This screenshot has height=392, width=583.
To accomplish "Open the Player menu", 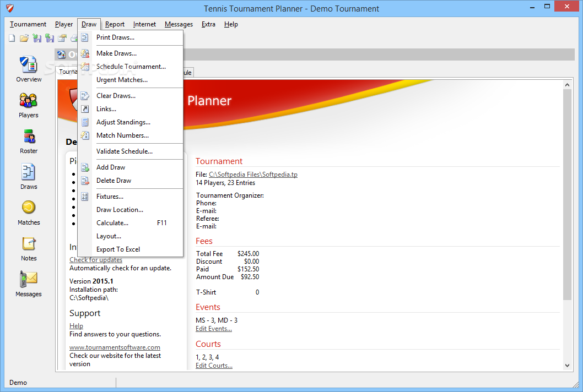I will pos(64,24).
